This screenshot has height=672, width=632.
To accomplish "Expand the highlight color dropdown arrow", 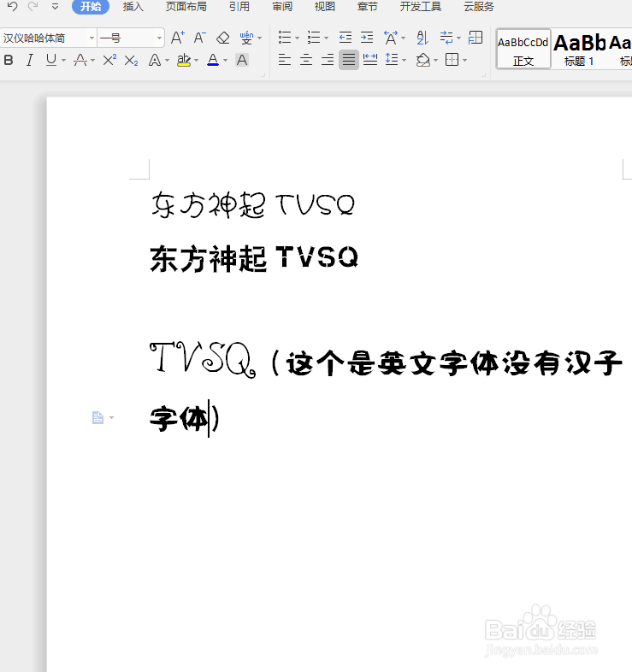I will [x=197, y=61].
